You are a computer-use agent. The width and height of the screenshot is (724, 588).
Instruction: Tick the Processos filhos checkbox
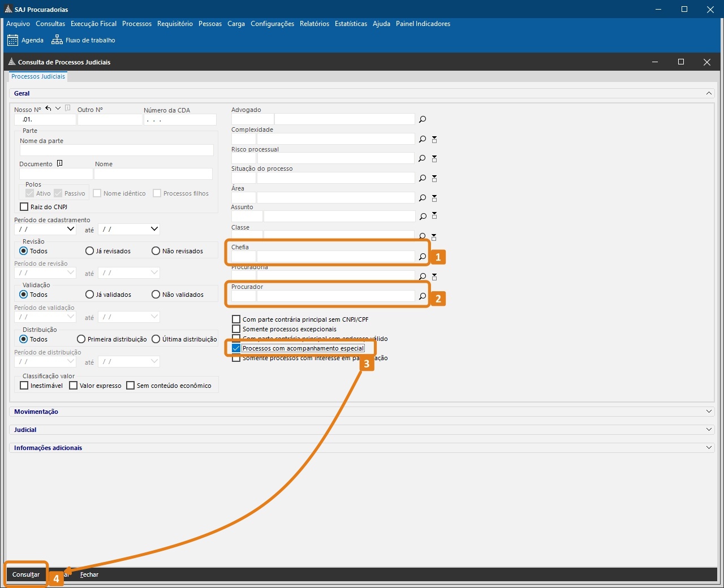[x=157, y=193]
